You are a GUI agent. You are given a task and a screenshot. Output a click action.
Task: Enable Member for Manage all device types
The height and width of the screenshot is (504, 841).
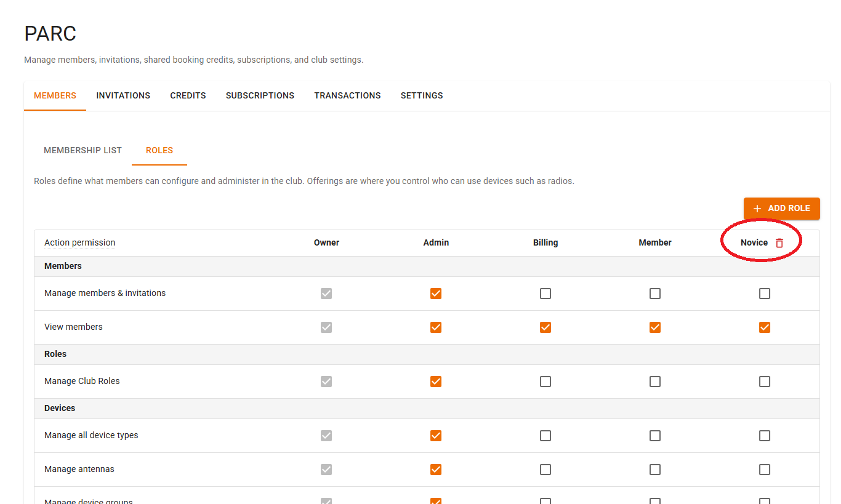[655, 436]
